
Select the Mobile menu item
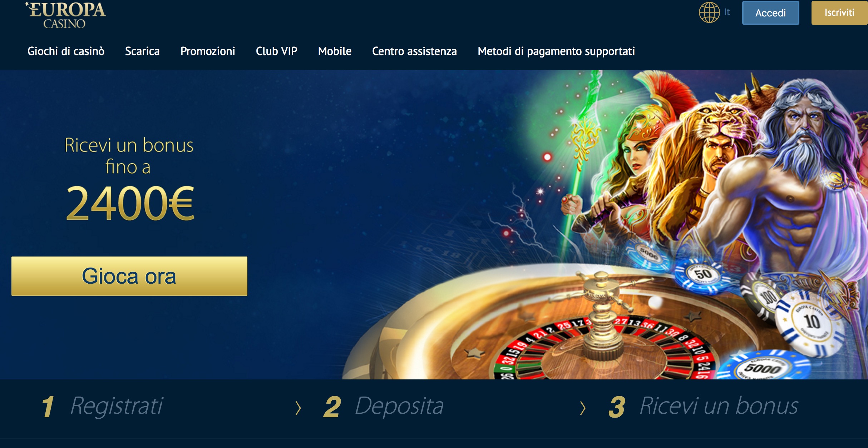pos(335,51)
